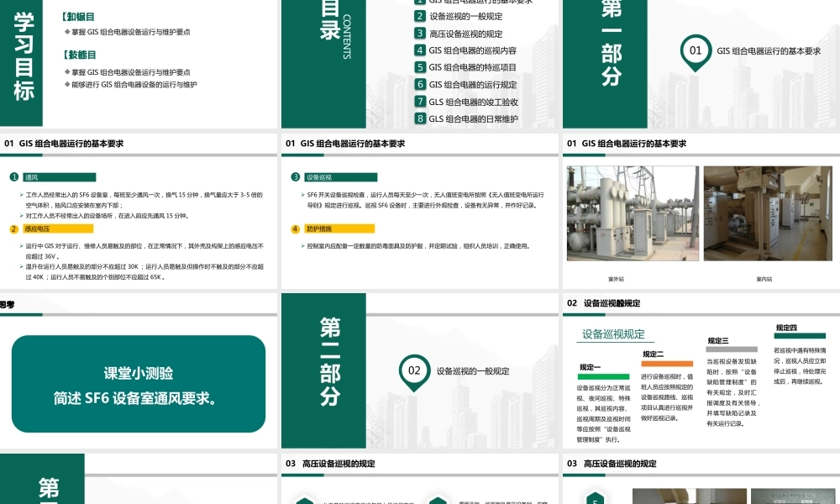Click the GIS 组合电器的运行规定 entry

[472, 85]
